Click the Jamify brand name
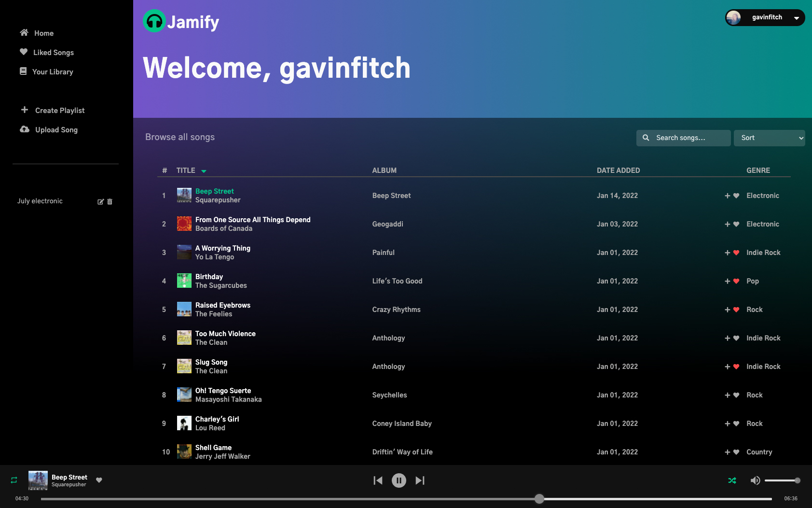 point(193,22)
